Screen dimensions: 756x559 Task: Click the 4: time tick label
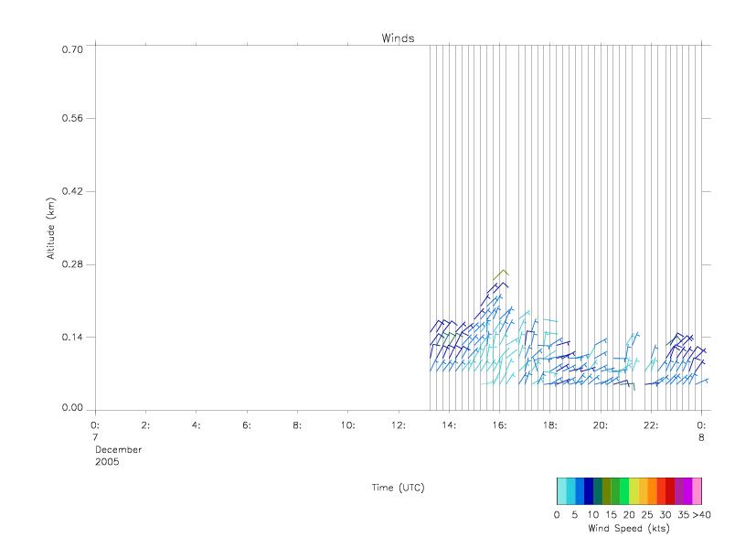[x=196, y=425]
